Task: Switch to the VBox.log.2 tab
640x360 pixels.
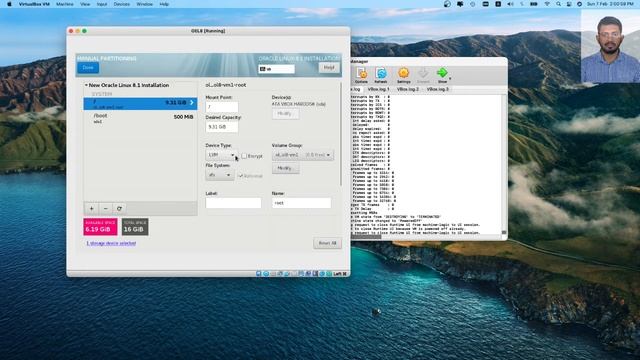Action: [x=408, y=89]
